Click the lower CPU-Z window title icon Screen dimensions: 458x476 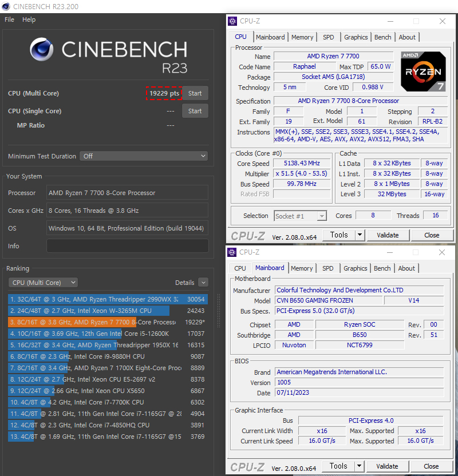[x=232, y=252]
